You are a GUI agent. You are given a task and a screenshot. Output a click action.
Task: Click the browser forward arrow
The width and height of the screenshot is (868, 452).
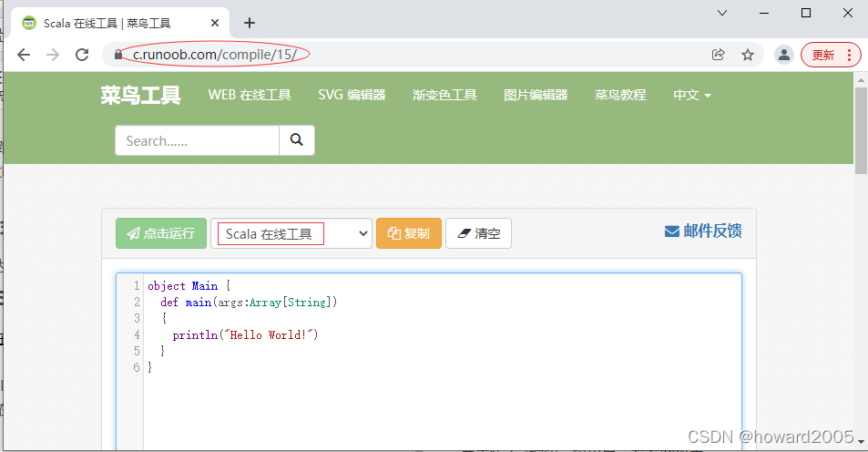pos(53,55)
